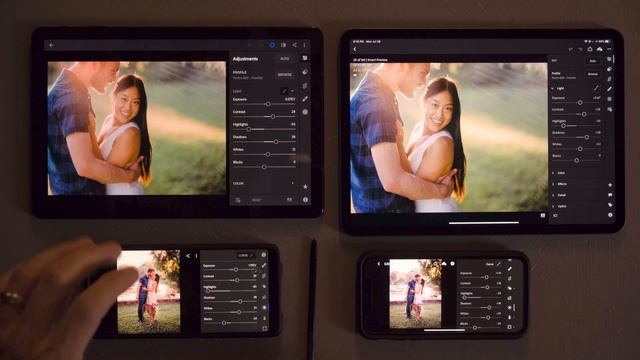Tap the Exposure slider handle on the Android tablet
The image size is (640, 360).
(268, 104)
